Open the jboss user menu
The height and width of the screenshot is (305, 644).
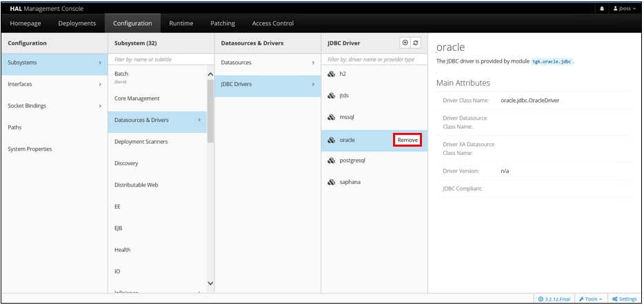(624, 8)
